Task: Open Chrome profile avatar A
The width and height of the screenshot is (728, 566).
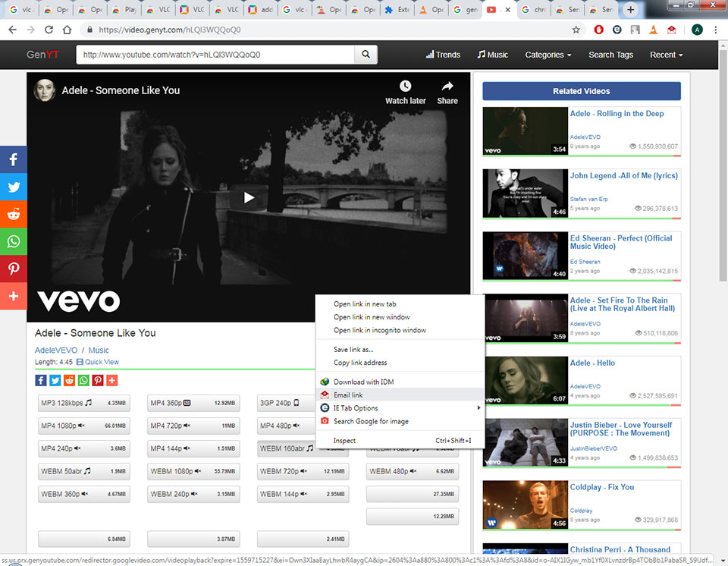Action: 697,30
